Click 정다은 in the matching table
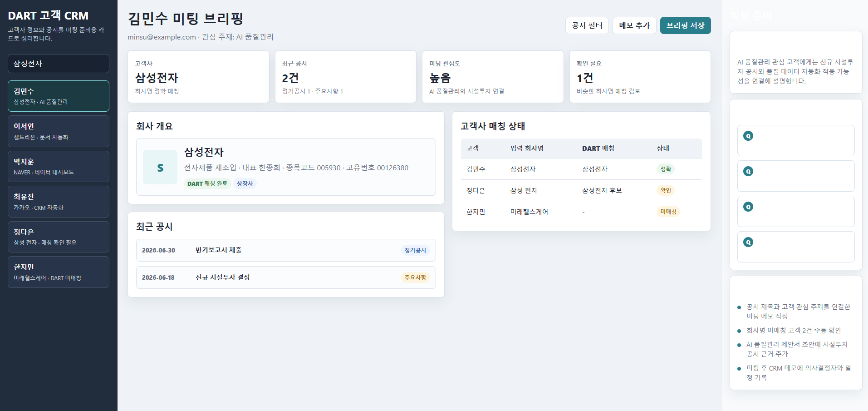This screenshot has height=411, width=868. click(476, 190)
